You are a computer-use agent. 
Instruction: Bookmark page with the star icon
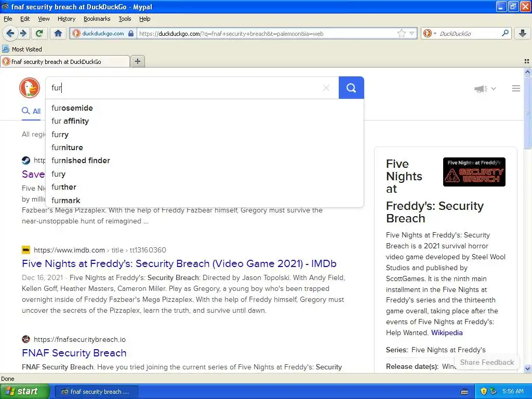[x=402, y=33]
